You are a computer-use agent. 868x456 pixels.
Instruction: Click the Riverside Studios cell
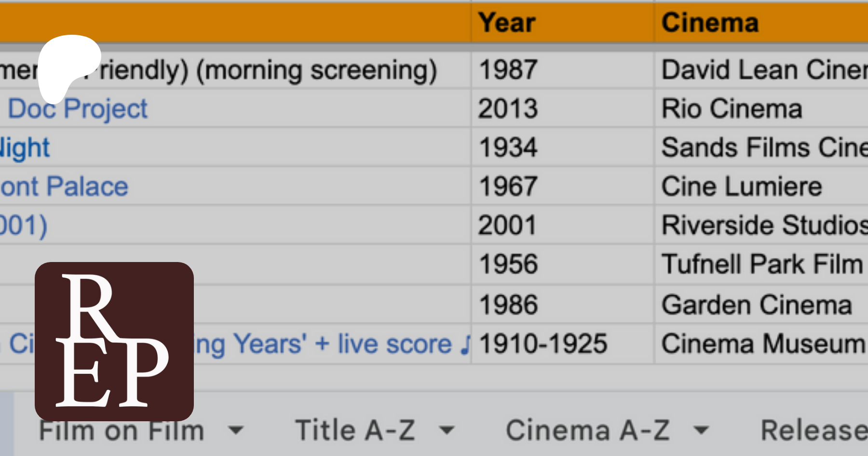(x=764, y=225)
